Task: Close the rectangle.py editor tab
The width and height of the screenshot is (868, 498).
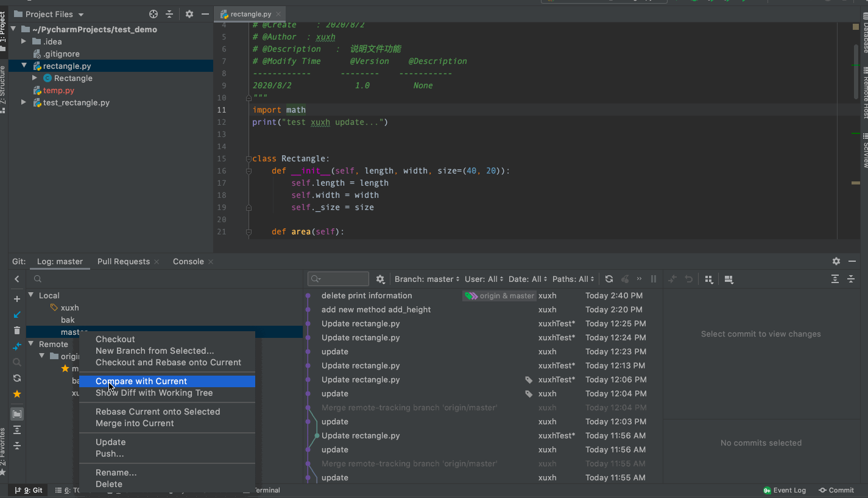Action: (x=279, y=14)
